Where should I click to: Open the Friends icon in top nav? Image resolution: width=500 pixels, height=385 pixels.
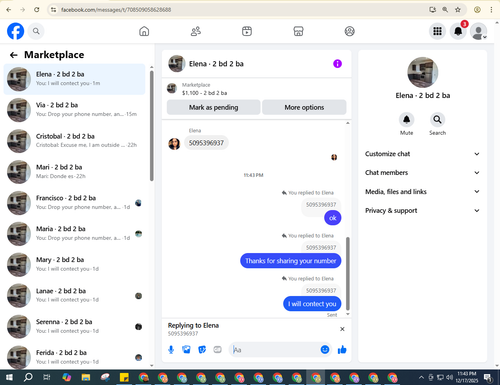(x=196, y=31)
